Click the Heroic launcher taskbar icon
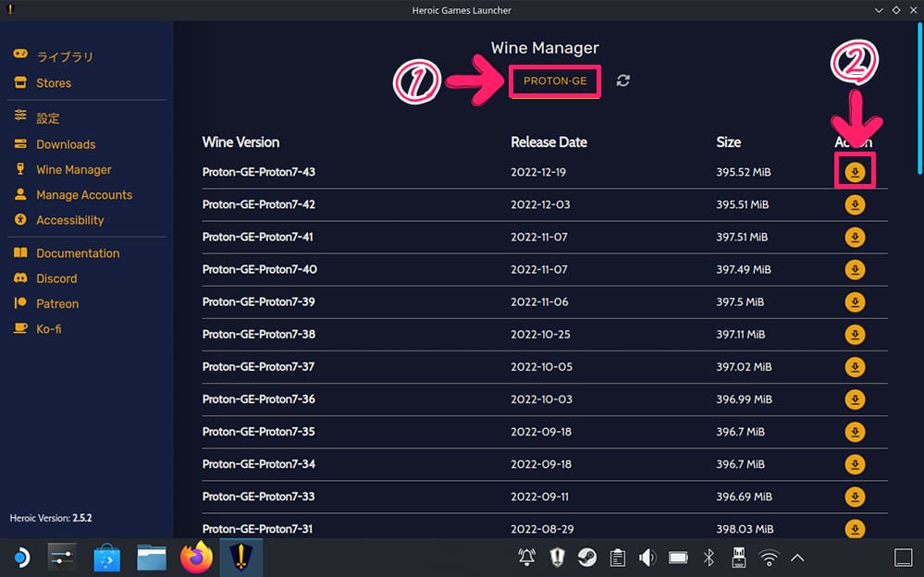The width and height of the screenshot is (924, 577). [x=241, y=557]
